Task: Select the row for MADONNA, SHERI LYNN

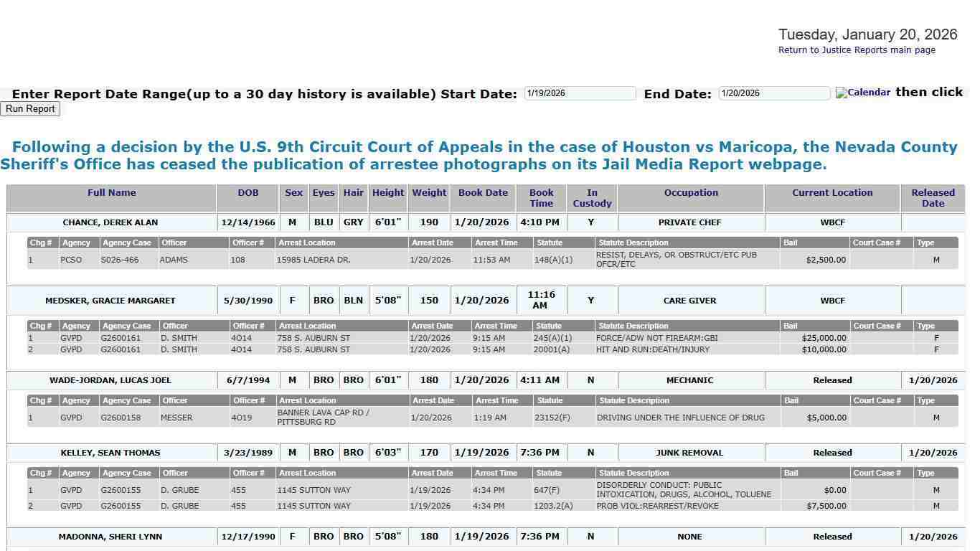Action: [110, 536]
